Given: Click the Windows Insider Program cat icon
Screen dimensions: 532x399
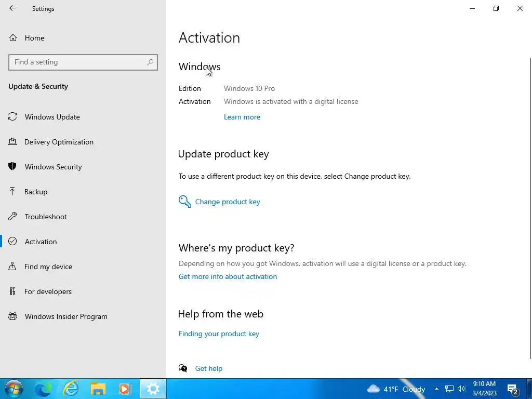Looking at the screenshot, I should 12,316.
